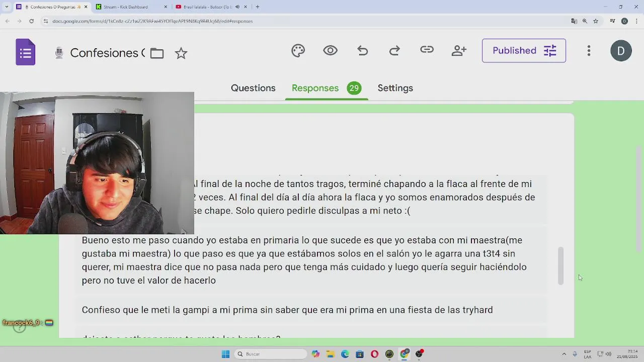Open the Chrome profile icon
This screenshot has height=362, width=644.
tap(624, 21)
